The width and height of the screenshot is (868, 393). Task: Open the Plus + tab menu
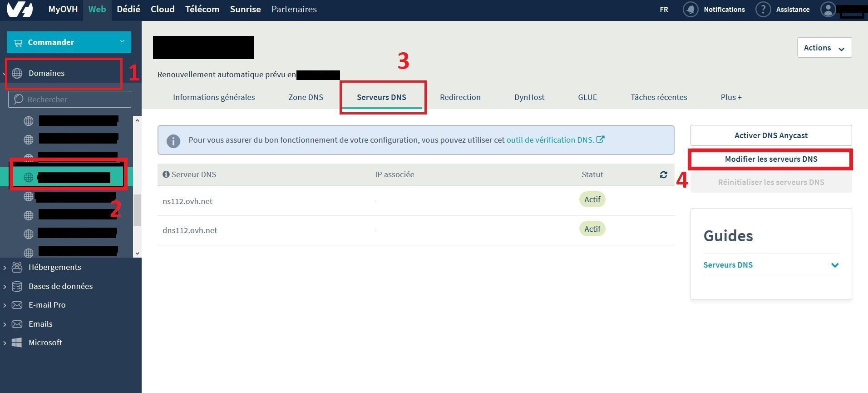click(731, 97)
